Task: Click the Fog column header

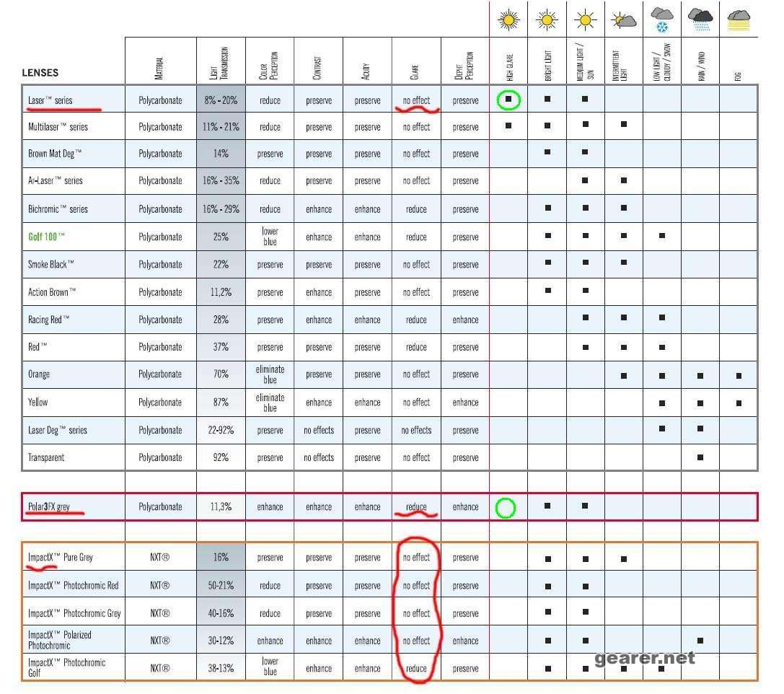Action: pos(738,76)
